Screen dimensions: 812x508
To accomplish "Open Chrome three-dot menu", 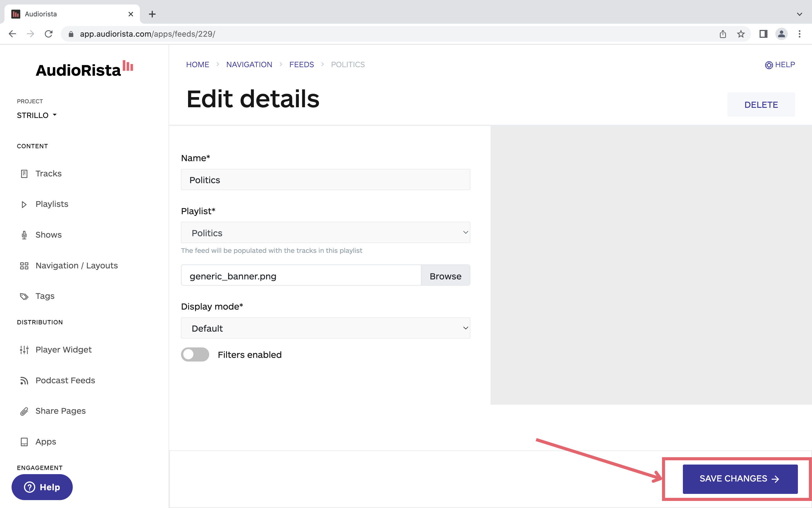I will tap(800, 34).
